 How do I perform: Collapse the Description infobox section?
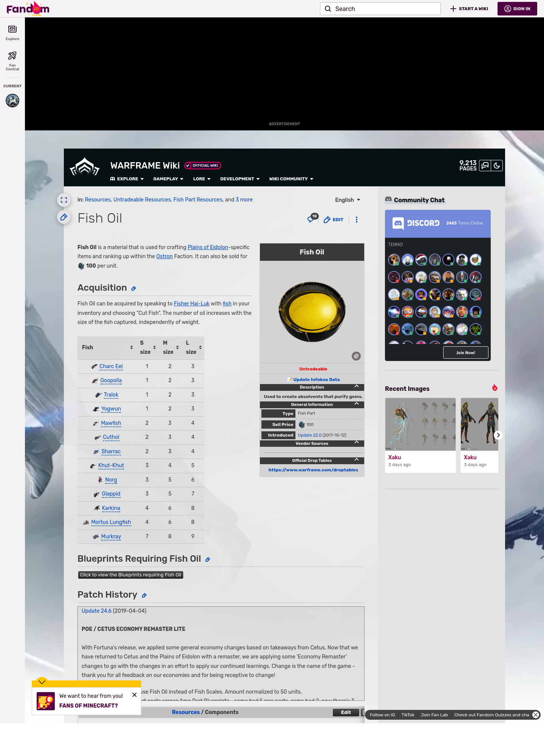click(356, 387)
